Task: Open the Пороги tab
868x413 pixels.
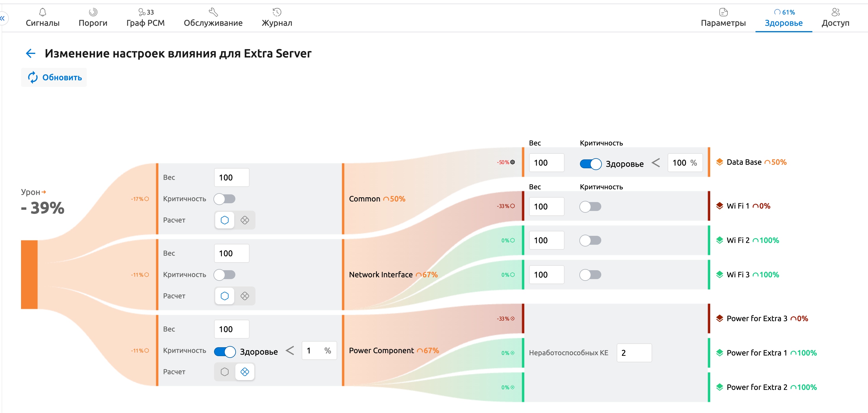Action: pyautogui.click(x=93, y=18)
